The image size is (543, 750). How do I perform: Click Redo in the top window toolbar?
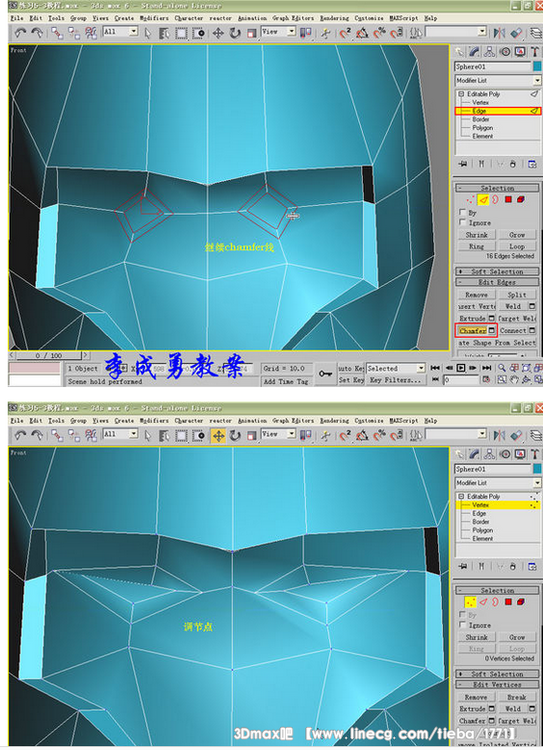coord(36,33)
